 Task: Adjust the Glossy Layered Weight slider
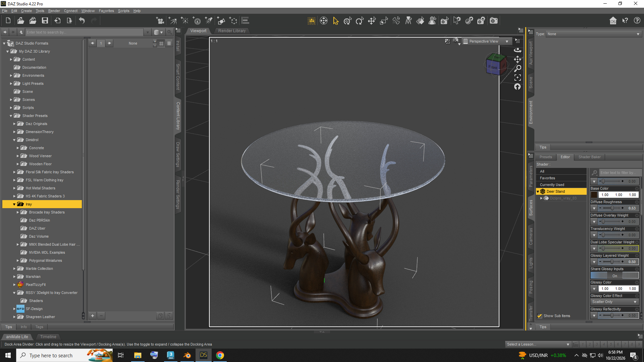pyautogui.click(x=612, y=262)
